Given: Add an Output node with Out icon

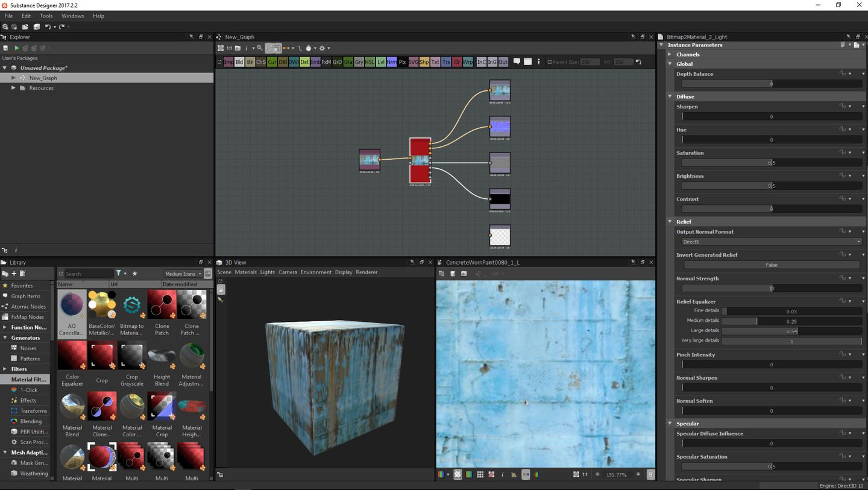Looking at the screenshot, I should point(503,62).
